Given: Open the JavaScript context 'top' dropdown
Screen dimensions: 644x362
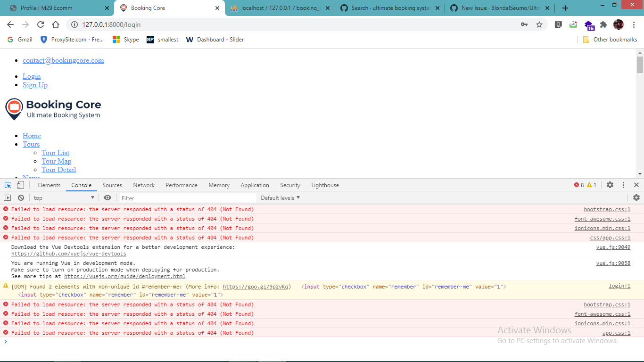Looking at the screenshot, I should tap(64, 198).
